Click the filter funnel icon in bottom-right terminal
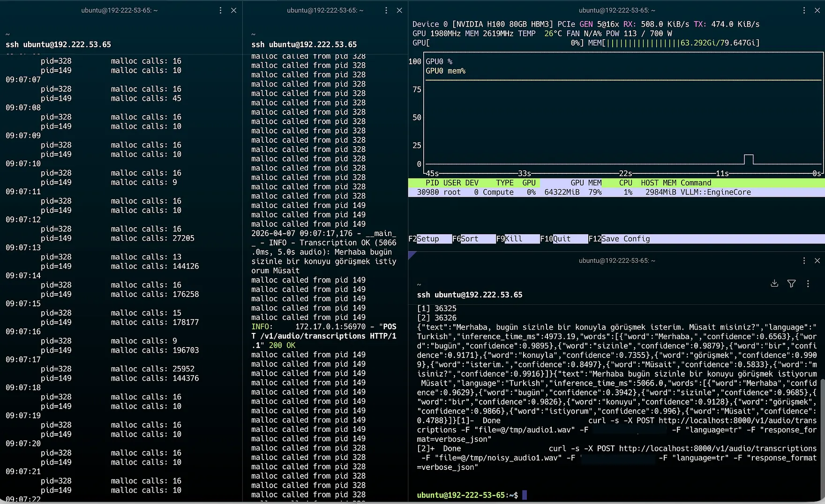The height and width of the screenshot is (504, 825). [791, 283]
